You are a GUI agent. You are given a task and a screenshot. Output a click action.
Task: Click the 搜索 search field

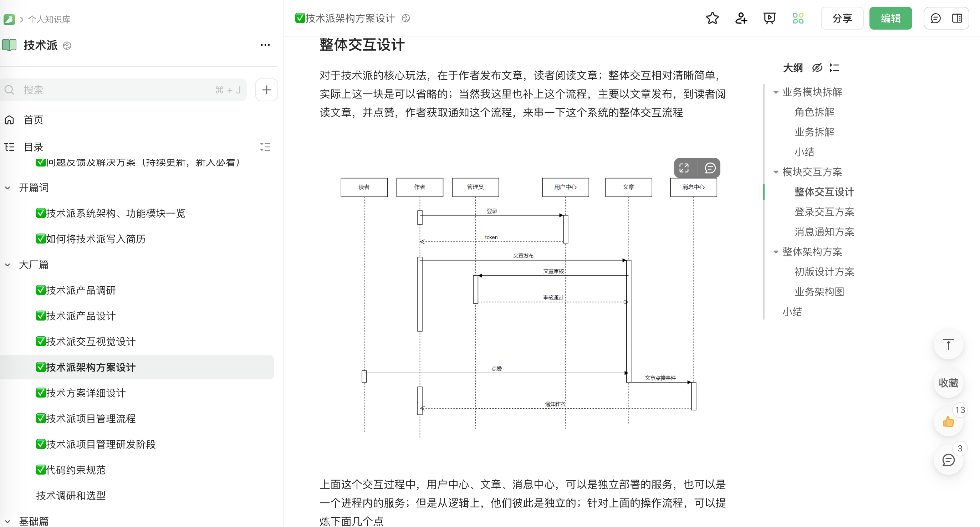[114, 90]
